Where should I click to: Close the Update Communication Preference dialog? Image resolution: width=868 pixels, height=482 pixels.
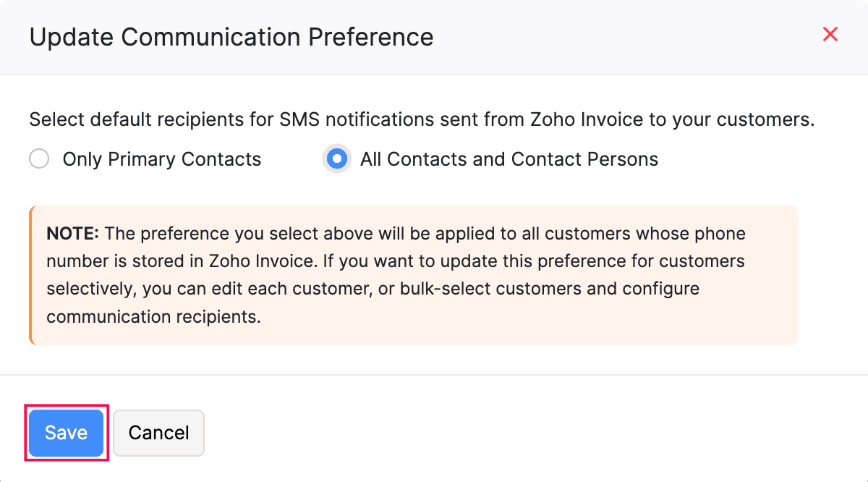click(830, 34)
